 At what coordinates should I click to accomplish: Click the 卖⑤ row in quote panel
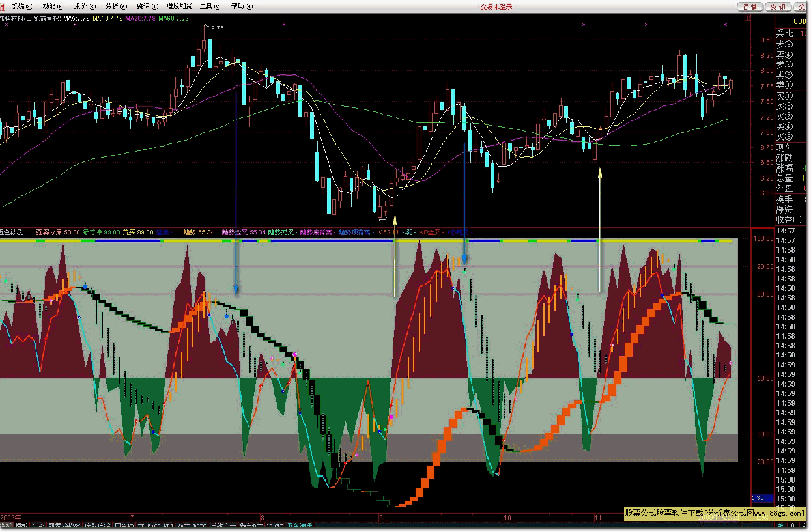click(791, 45)
